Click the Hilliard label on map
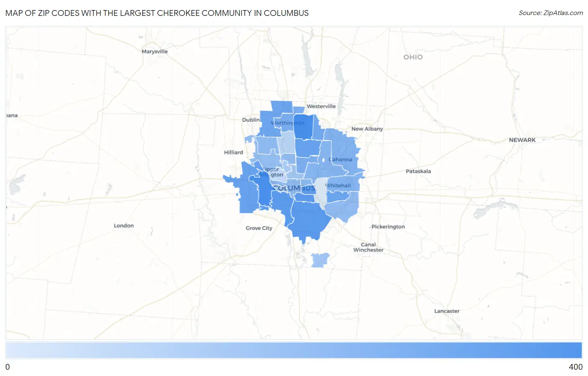This screenshot has height=376, width=588. [x=233, y=152]
